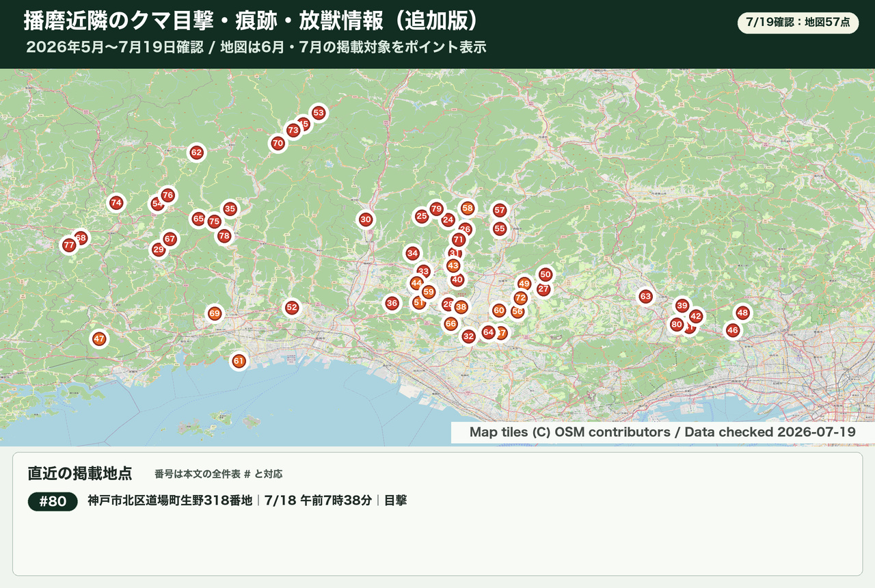875x588 pixels.
Task: Open map marker 46
Action: click(733, 331)
